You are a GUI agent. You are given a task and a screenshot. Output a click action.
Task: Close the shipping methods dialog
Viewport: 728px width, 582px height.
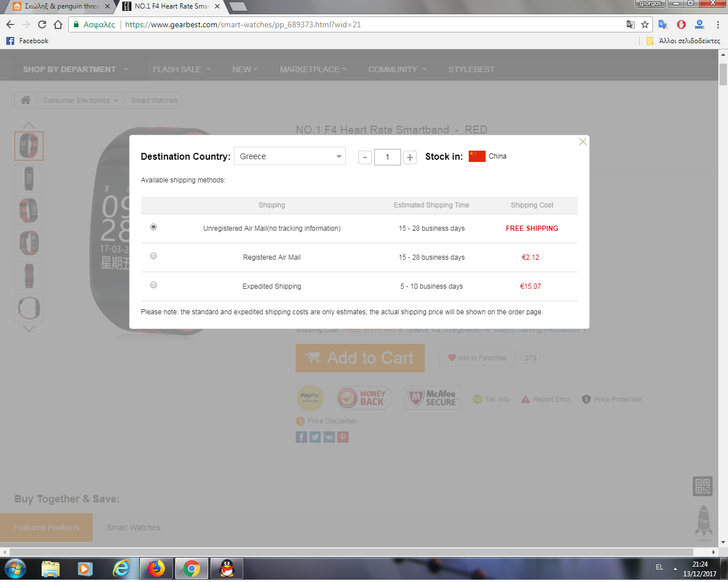tap(583, 142)
